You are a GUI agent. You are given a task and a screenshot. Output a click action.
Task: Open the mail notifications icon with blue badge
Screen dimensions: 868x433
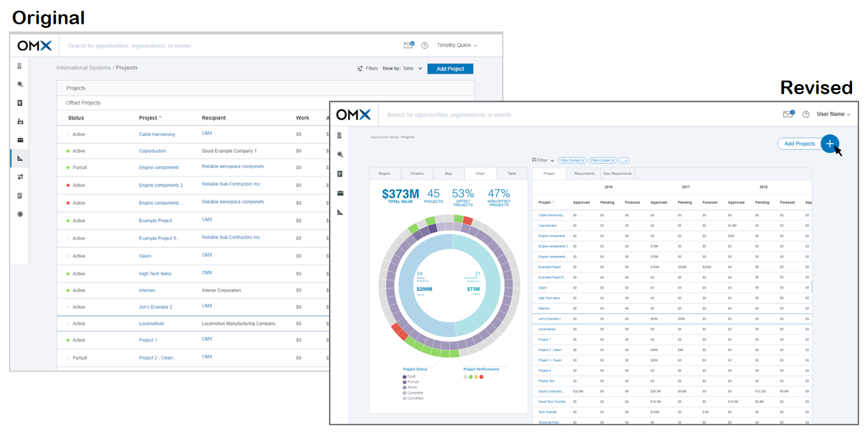pos(788,114)
